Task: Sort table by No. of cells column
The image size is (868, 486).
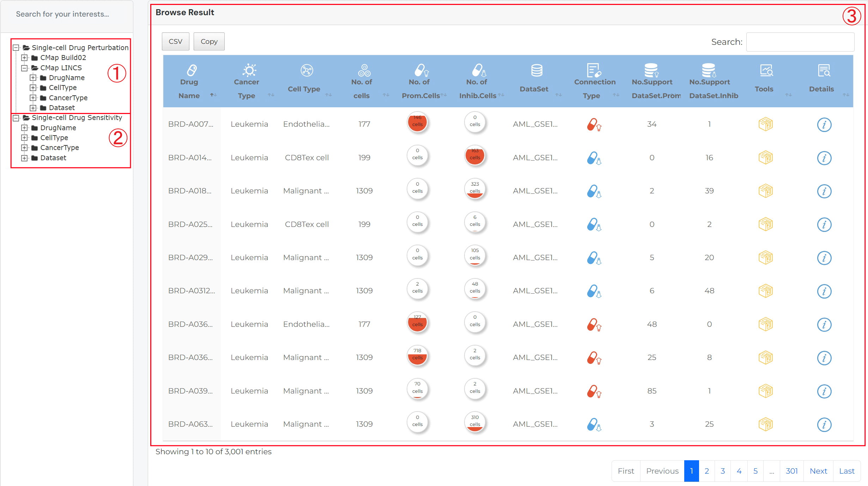Action: pyautogui.click(x=362, y=89)
